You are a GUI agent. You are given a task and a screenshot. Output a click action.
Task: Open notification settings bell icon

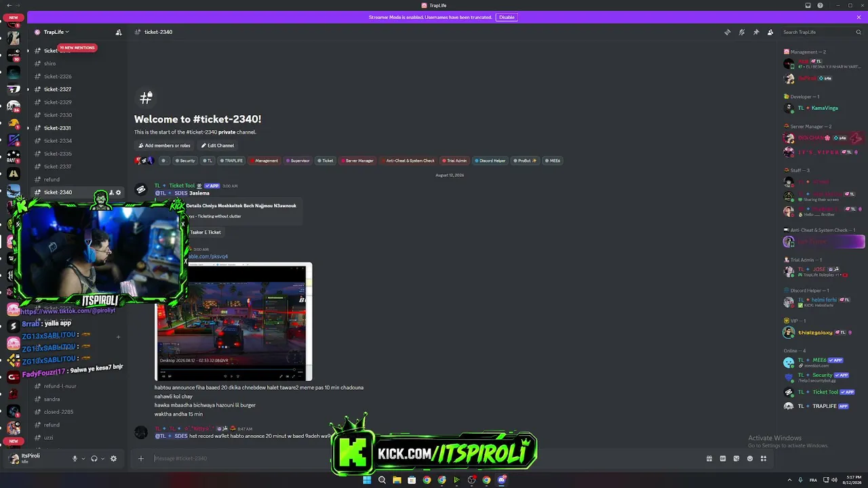pos(742,32)
